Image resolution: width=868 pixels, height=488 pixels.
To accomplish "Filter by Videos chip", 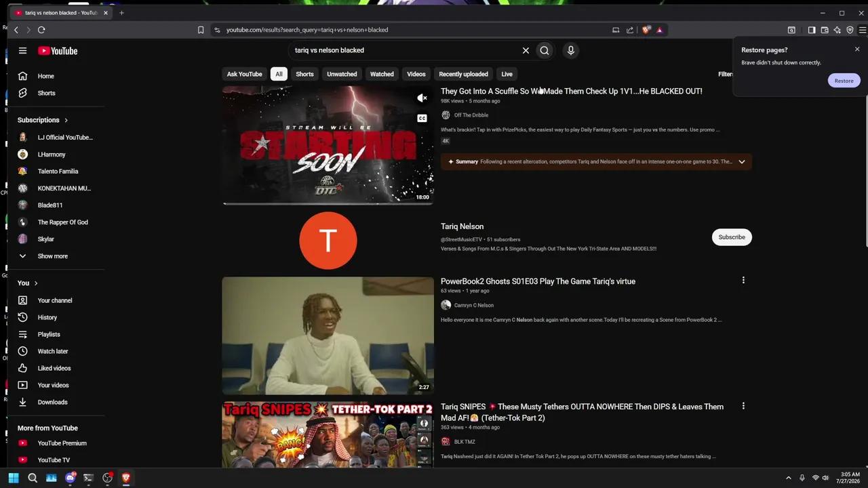I will (x=416, y=74).
